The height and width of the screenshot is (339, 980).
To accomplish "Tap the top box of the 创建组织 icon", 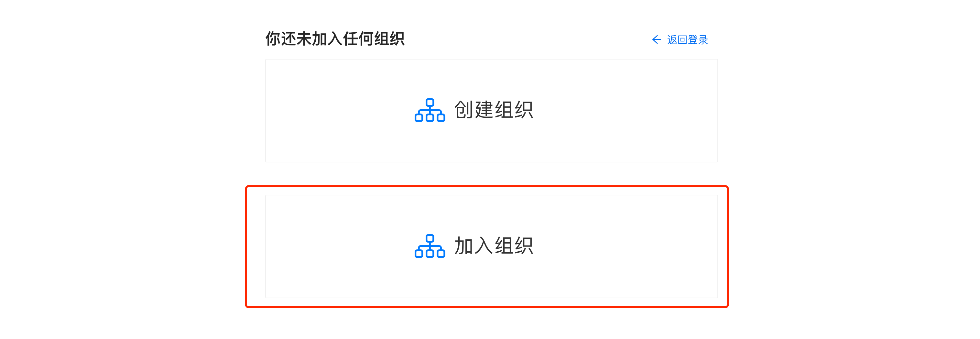I will tap(430, 102).
